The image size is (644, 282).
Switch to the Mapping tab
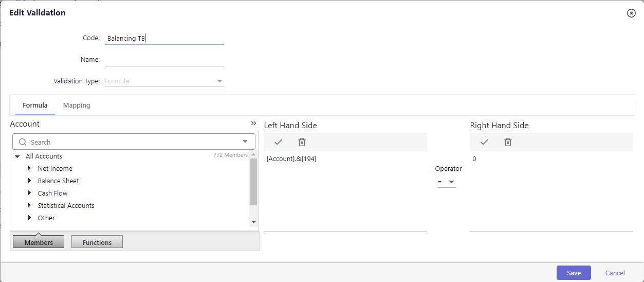pyautogui.click(x=77, y=105)
